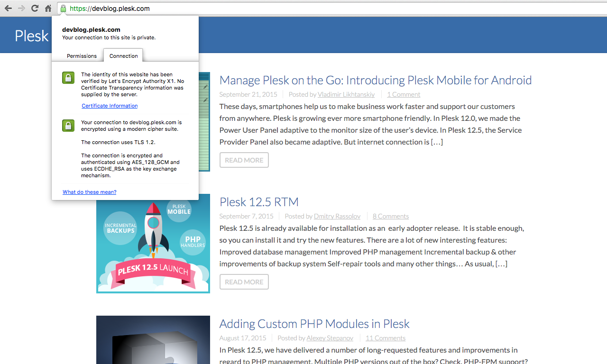Click the Plesk logo in header

[x=31, y=36]
